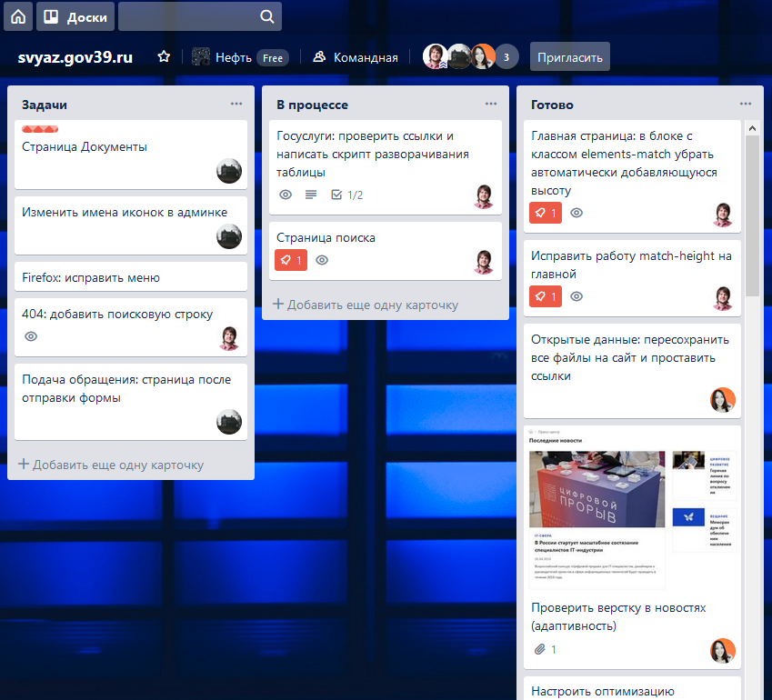Open the news page screenshot card thumbnail

pos(633,509)
